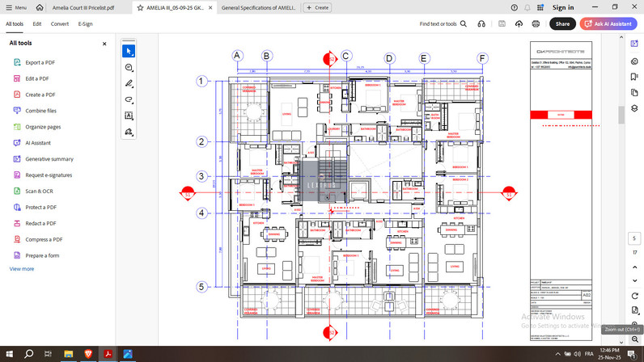Open the bookmarks panel in the right sidebar
Image resolution: width=644 pixels, height=362 pixels.
633,77
